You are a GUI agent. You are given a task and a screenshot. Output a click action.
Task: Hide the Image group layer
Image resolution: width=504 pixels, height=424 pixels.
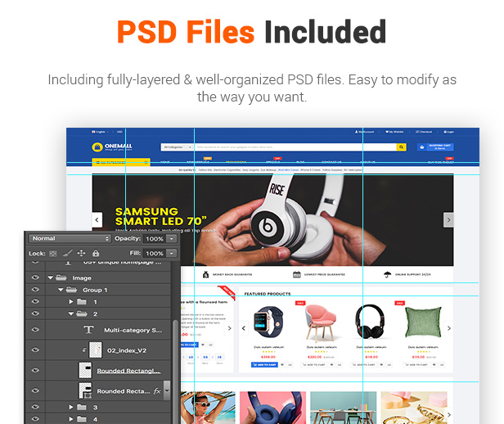(34, 277)
